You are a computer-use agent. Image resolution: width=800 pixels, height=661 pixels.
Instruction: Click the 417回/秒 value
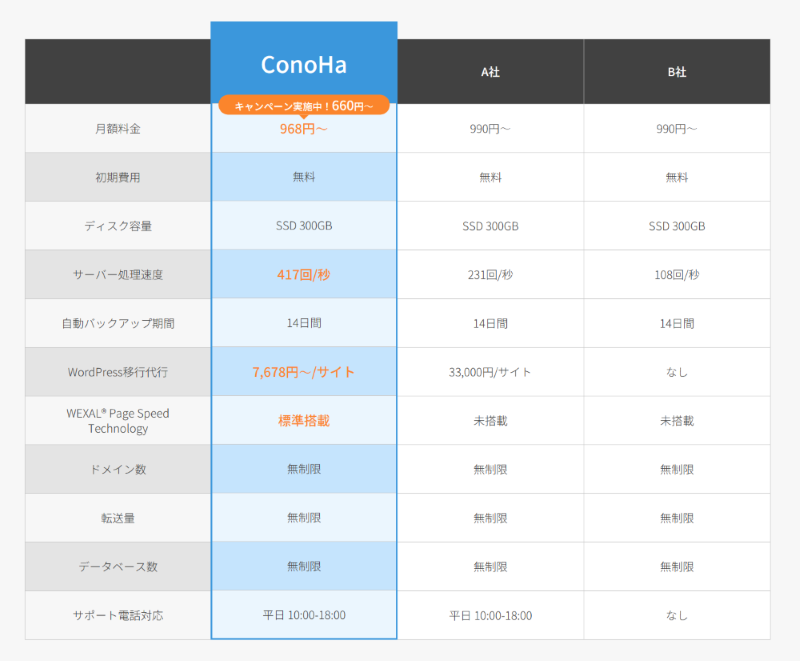304,274
